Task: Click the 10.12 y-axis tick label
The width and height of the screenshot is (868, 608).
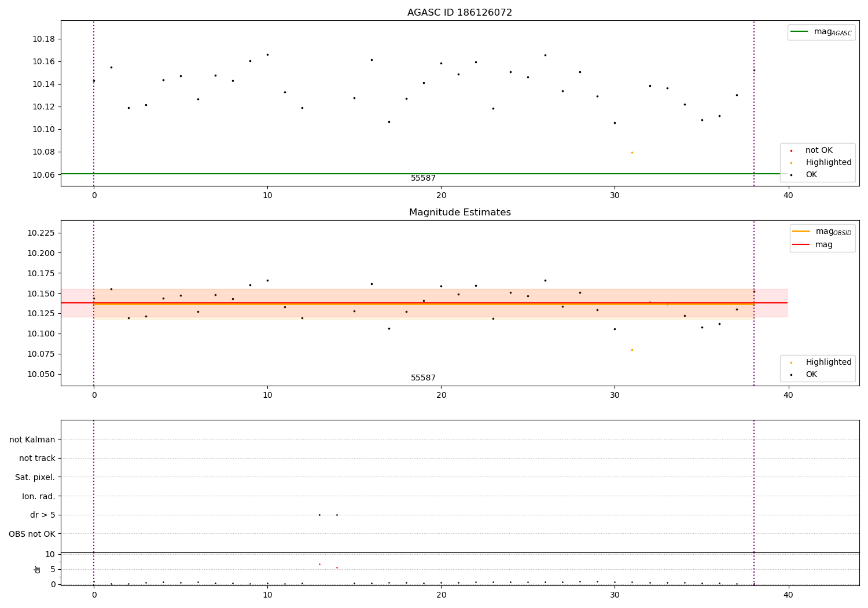Action: (x=43, y=107)
